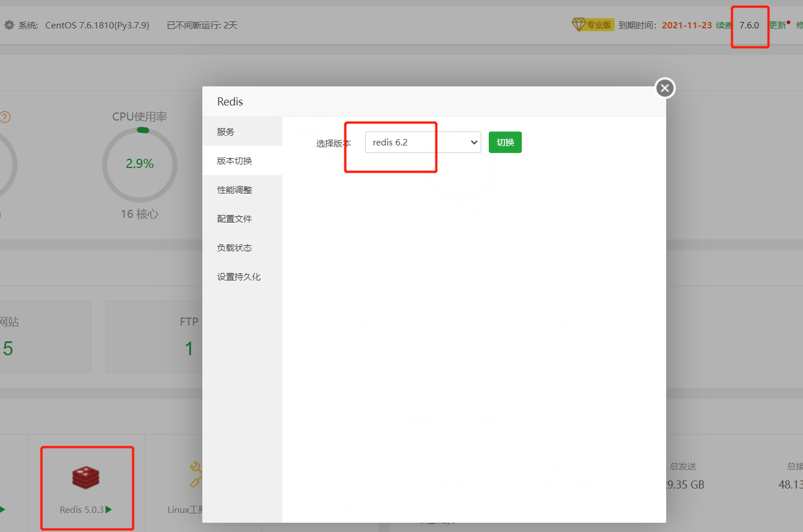The image size is (803, 532).
Task: Click the 网站 count 5
Action: tap(8, 348)
